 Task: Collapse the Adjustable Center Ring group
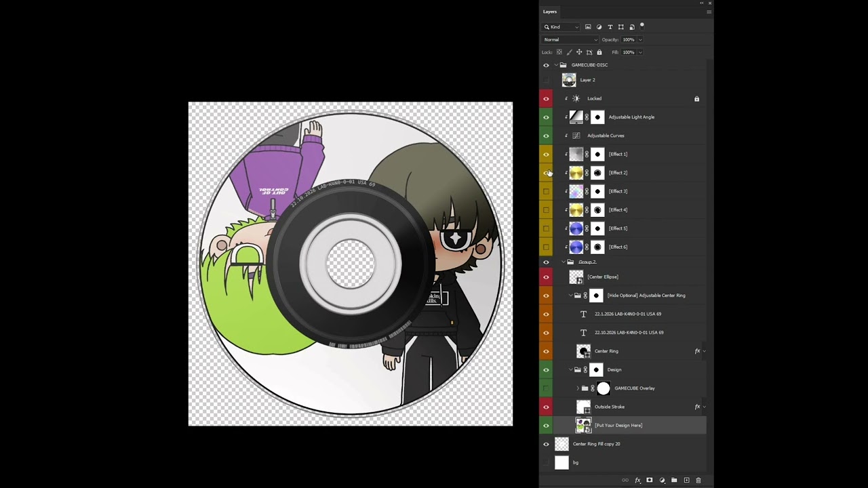click(570, 296)
